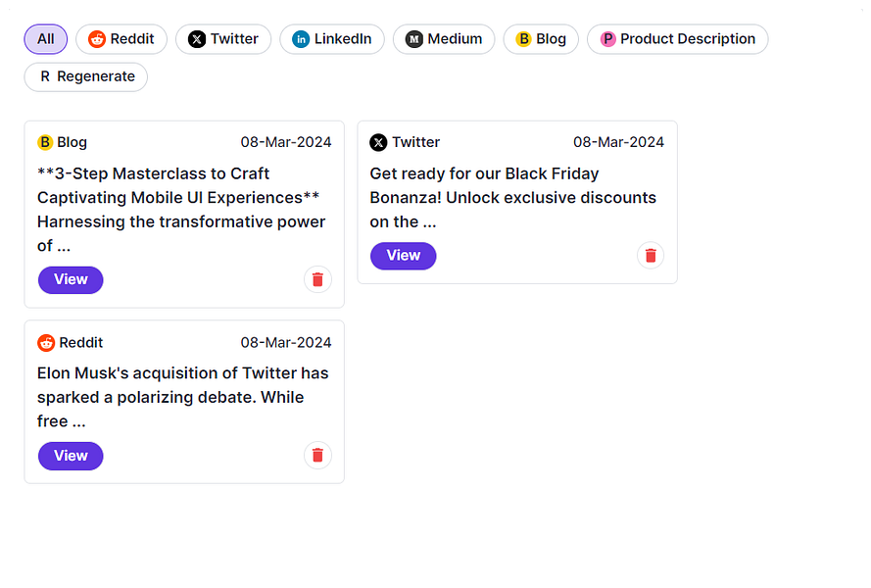
Task: View the Elon Musk Reddit post
Action: [71, 456]
